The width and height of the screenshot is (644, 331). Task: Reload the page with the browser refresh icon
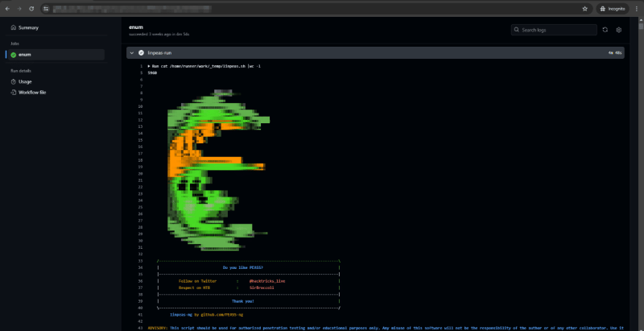click(x=31, y=9)
